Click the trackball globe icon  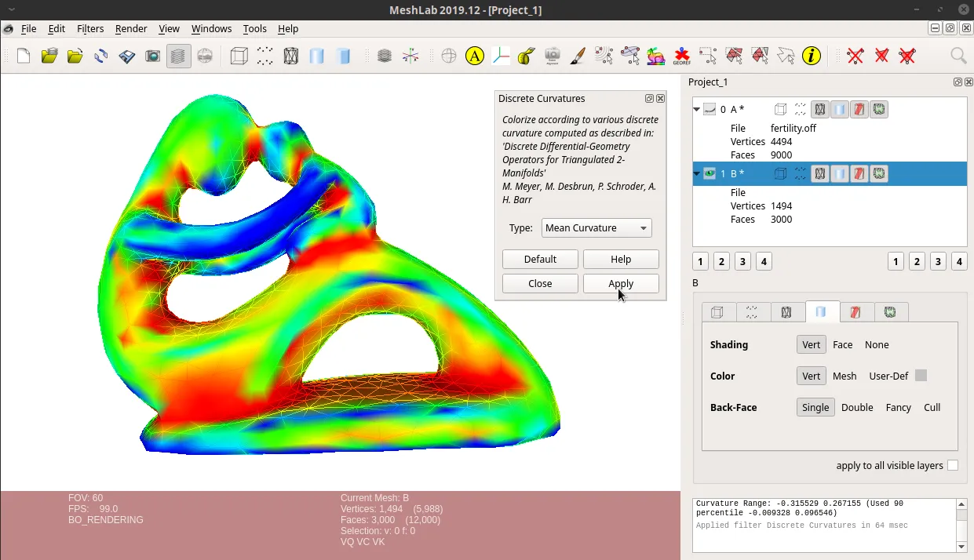[x=449, y=56]
